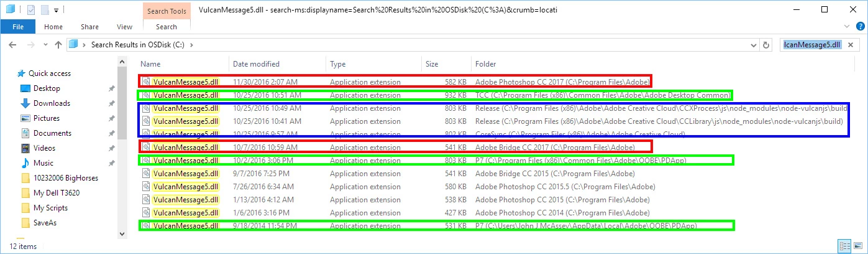Open My Scripts folder in sidebar

[50, 208]
